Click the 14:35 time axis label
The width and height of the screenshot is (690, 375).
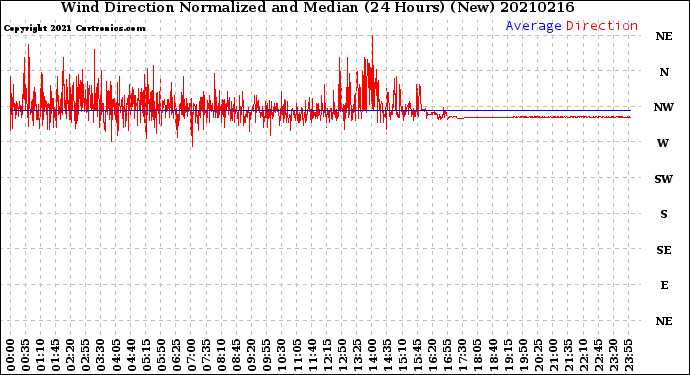(x=387, y=355)
